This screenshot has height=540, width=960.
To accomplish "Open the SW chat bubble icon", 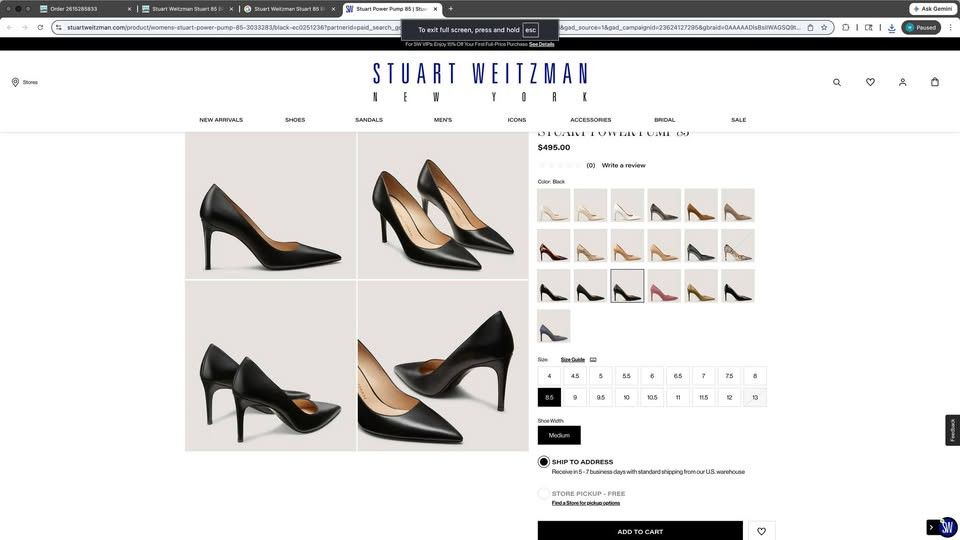I will [x=948, y=527].
